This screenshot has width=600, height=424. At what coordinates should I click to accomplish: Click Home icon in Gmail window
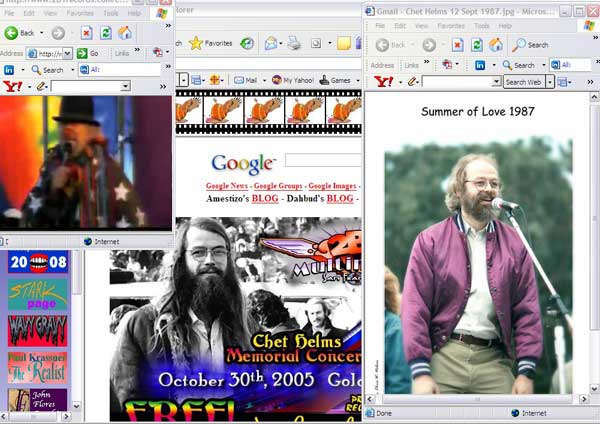496,45
